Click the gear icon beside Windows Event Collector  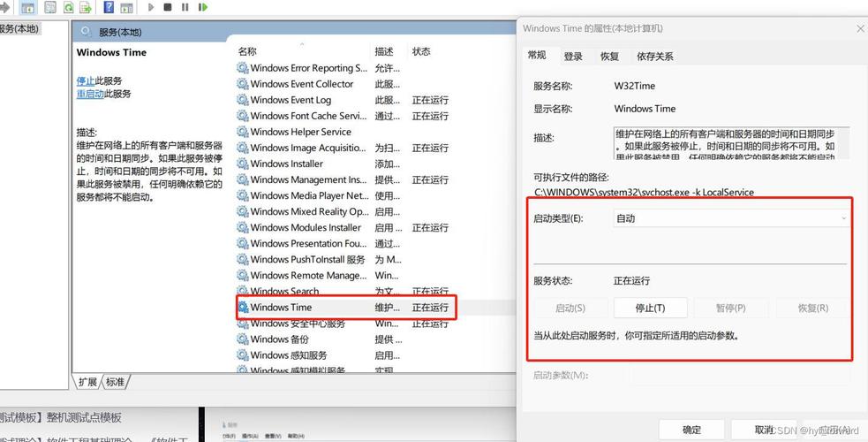click(243, 84)
